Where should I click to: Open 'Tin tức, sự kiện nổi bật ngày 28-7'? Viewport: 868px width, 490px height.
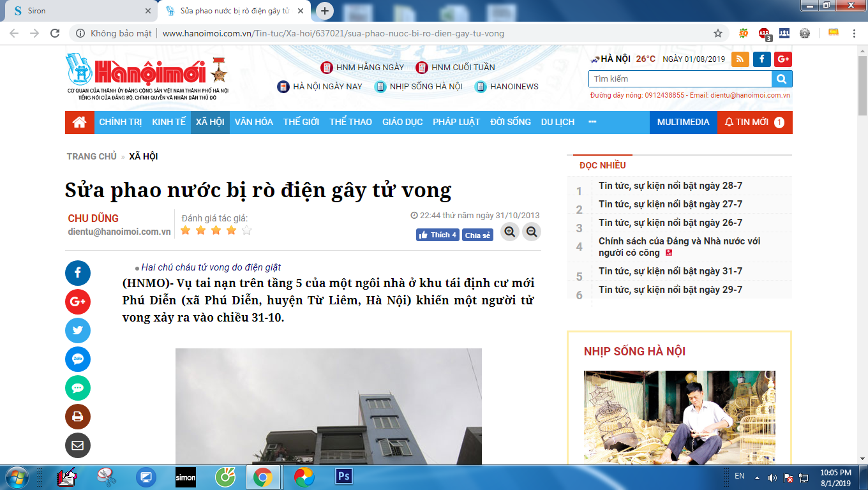point(670,186)
